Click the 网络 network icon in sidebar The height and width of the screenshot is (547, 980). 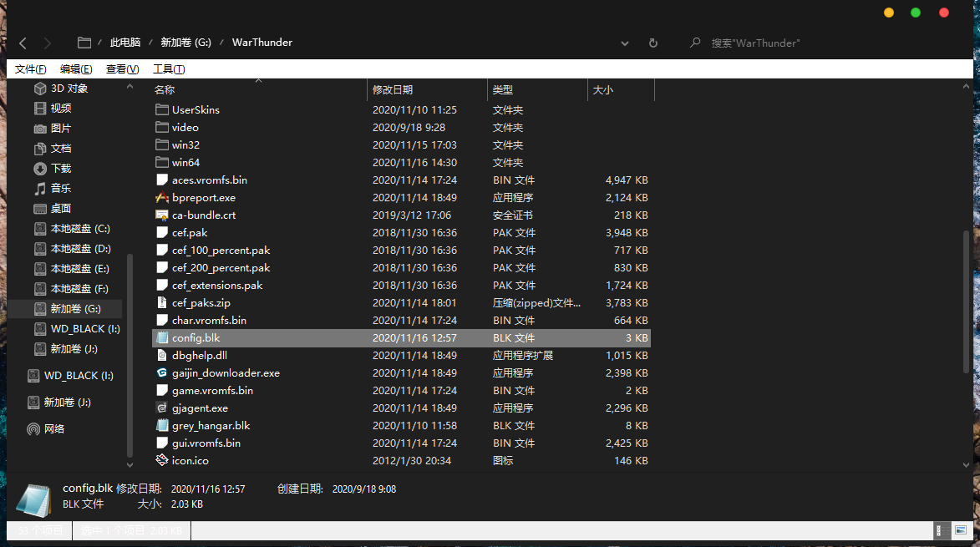click(x=33, y=429)
